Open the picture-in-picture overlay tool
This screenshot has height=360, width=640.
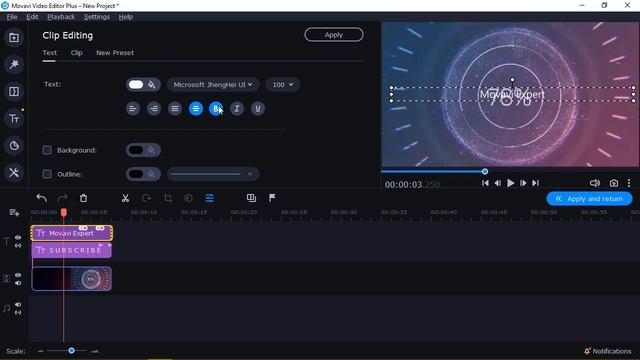pyautogui.click(x=251, y=198)
